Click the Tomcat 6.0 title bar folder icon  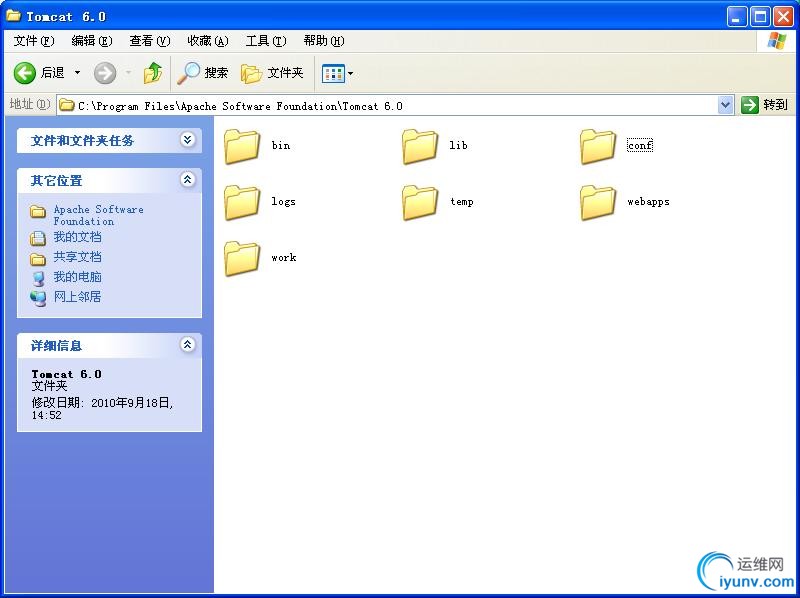tap(13, 16)
